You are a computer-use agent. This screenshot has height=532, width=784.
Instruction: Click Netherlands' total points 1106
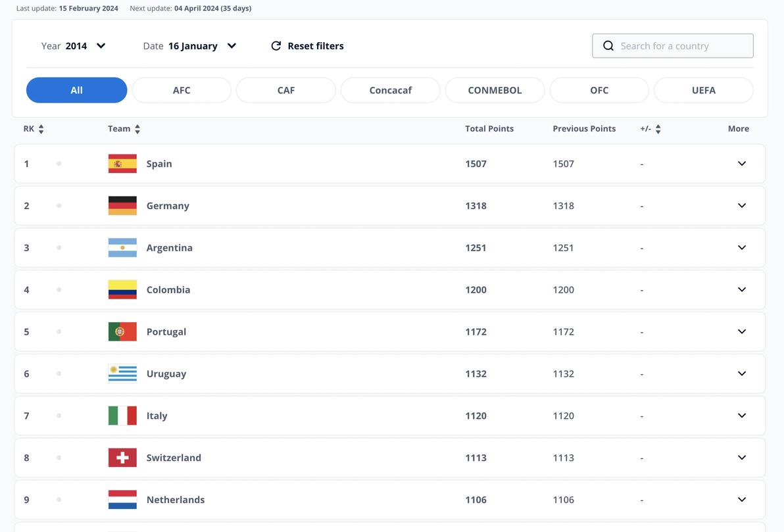pos(476,500)
